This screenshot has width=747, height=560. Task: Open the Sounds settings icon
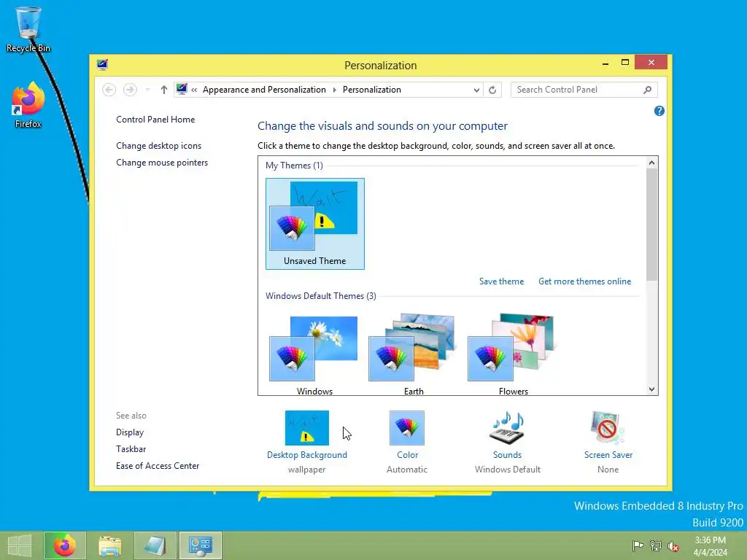(508, 428)
